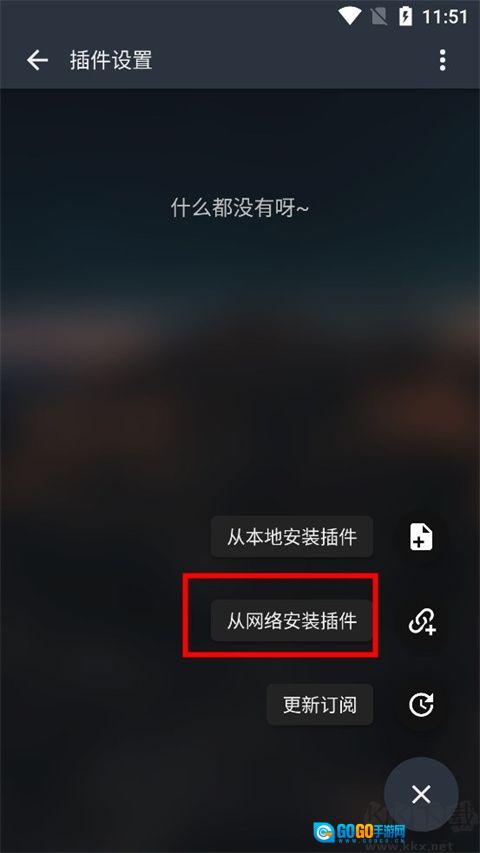Screen dimensions: 480x853
Task: Tap the link-plus network install icon
Action: click(x=422, y=621)
